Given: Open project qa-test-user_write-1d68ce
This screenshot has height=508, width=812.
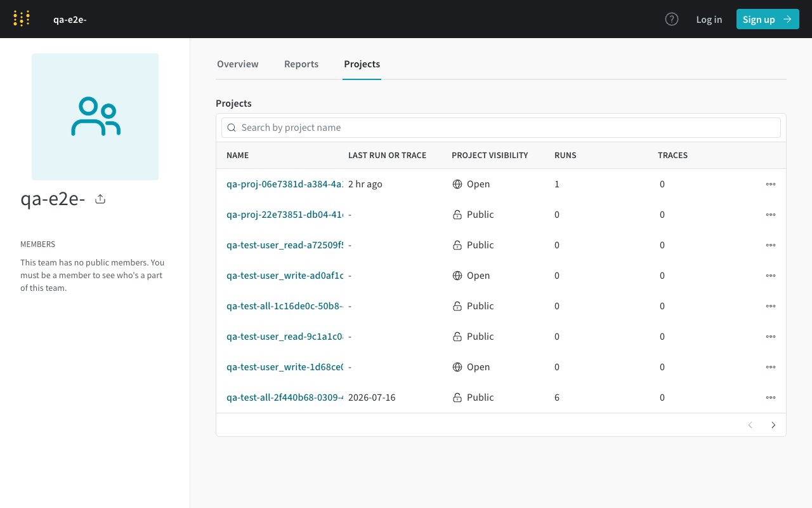Looking at the screenshot, I should click(x=285, y=367).
